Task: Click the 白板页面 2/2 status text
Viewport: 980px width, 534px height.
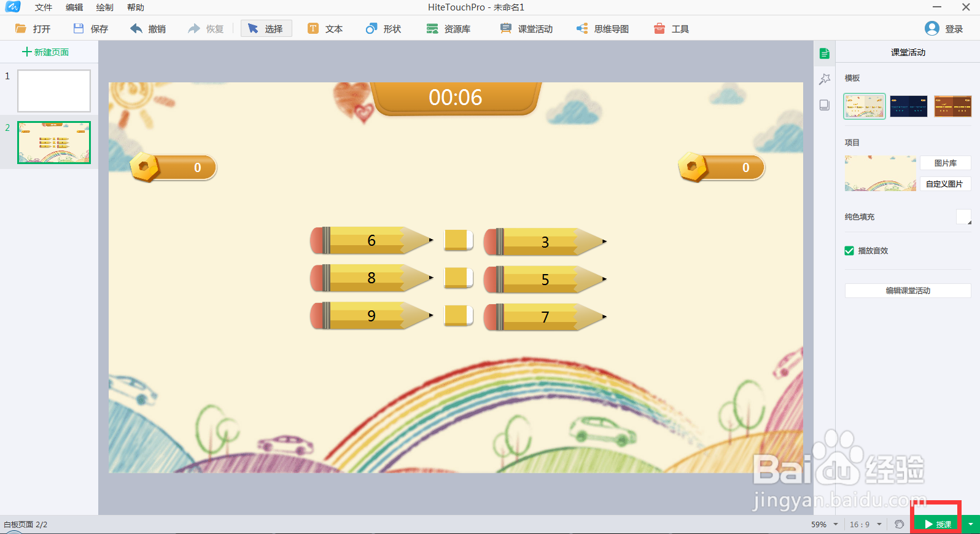Action: (x=26, y=524)
